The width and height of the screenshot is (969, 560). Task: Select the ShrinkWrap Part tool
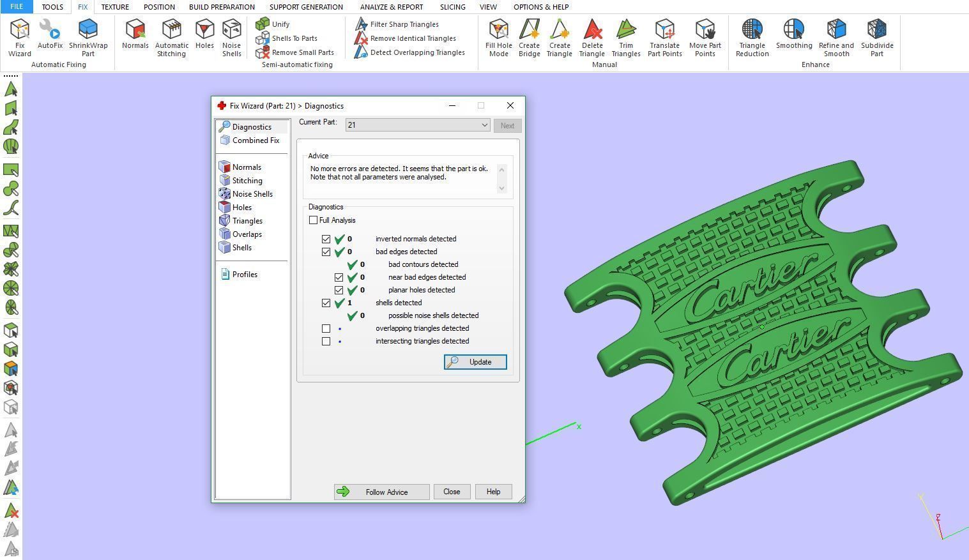coord(88,38)
